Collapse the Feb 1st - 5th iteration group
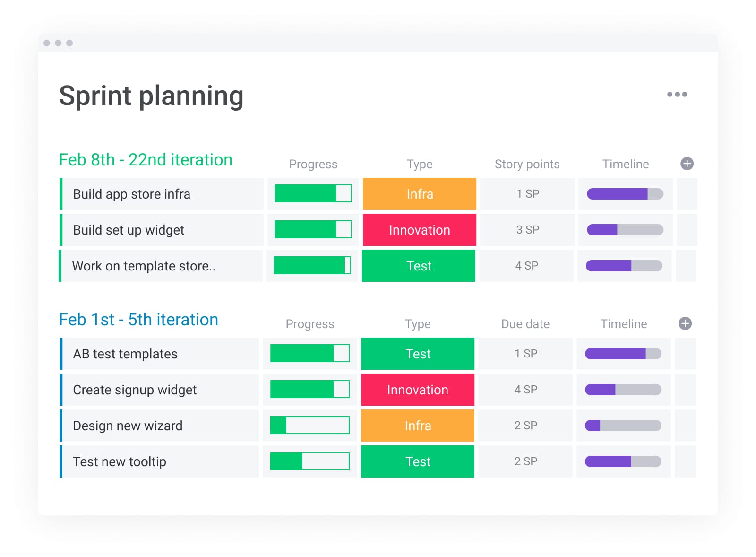This screenshot has width=756, height=557. (138, 319)
